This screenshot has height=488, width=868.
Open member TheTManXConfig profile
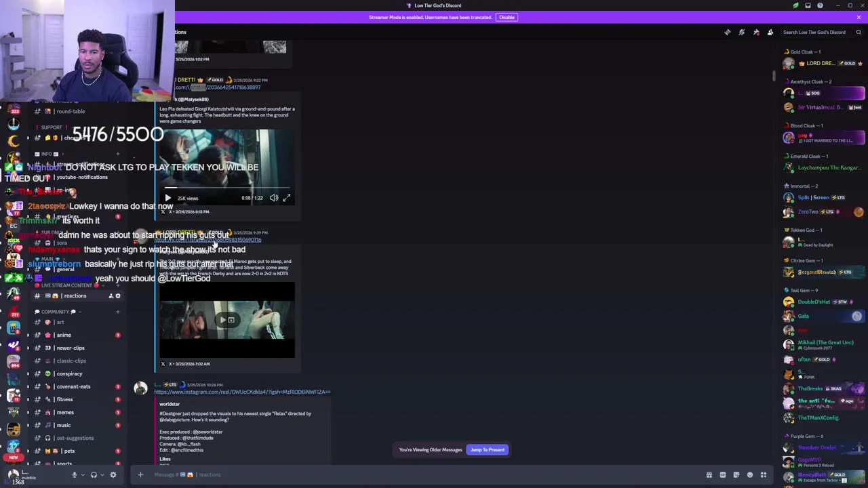(823, 418)
